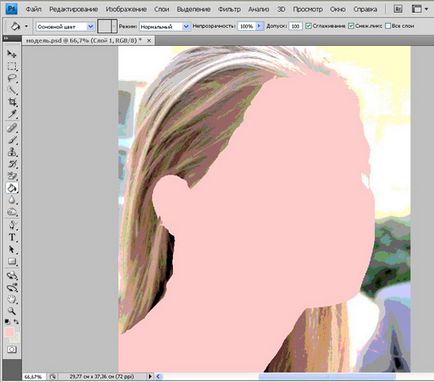Image resolution: width=434 pixels, height=382 pixels.
Task: Select the Hand tool
Action: (12, 299)
